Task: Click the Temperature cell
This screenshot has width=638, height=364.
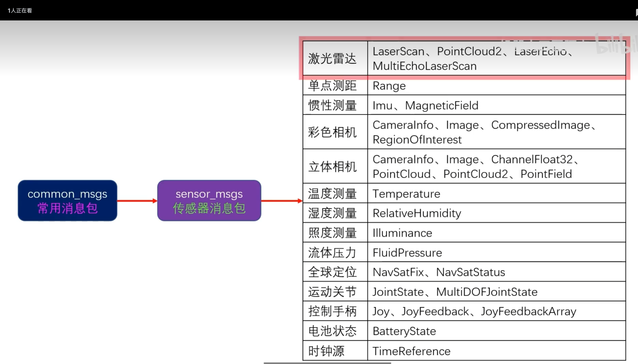Action: click(x=406, y=194)
